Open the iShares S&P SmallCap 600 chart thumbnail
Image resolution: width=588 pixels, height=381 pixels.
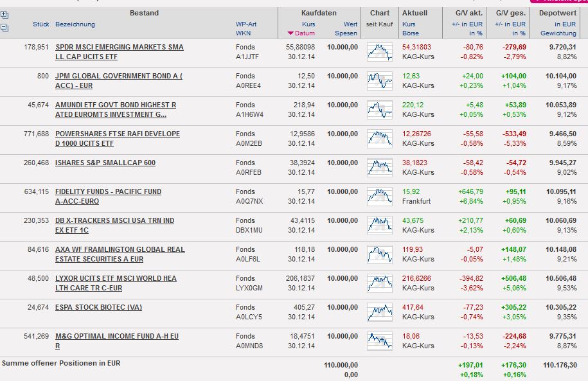379,167
